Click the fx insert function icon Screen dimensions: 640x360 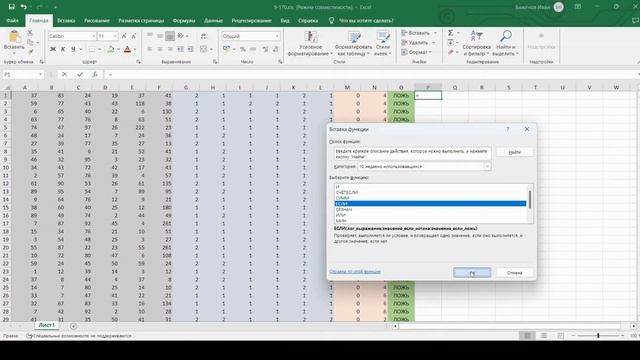(95, 74)
